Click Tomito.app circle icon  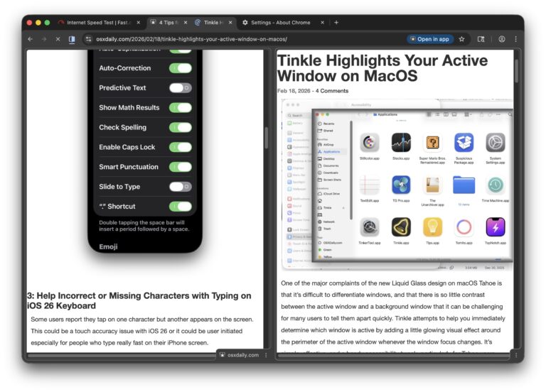pos(464,227)
